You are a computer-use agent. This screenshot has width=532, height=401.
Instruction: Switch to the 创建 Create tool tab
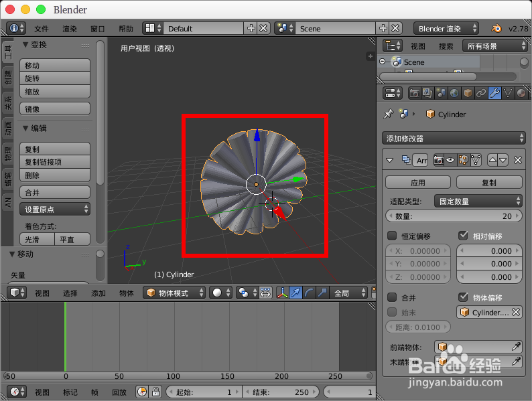coord(8,77)
